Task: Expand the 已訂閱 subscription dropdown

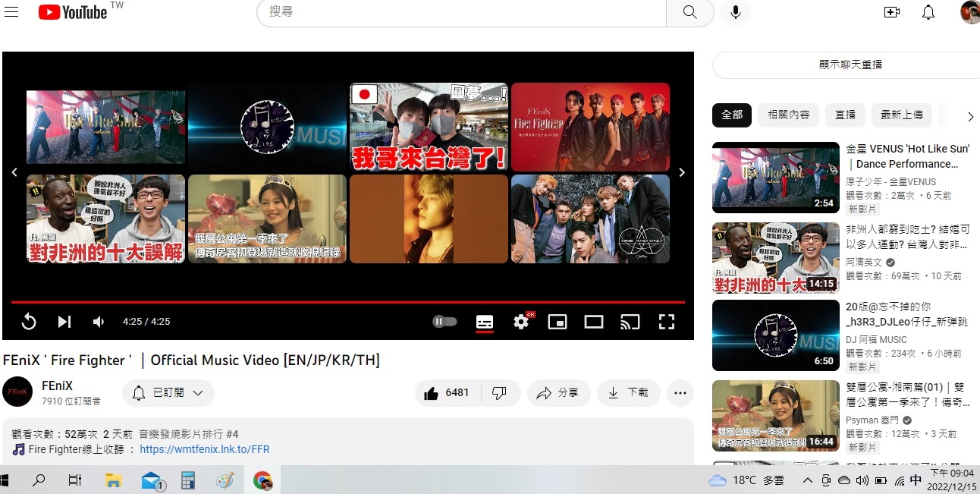Action: click(168, 393)
